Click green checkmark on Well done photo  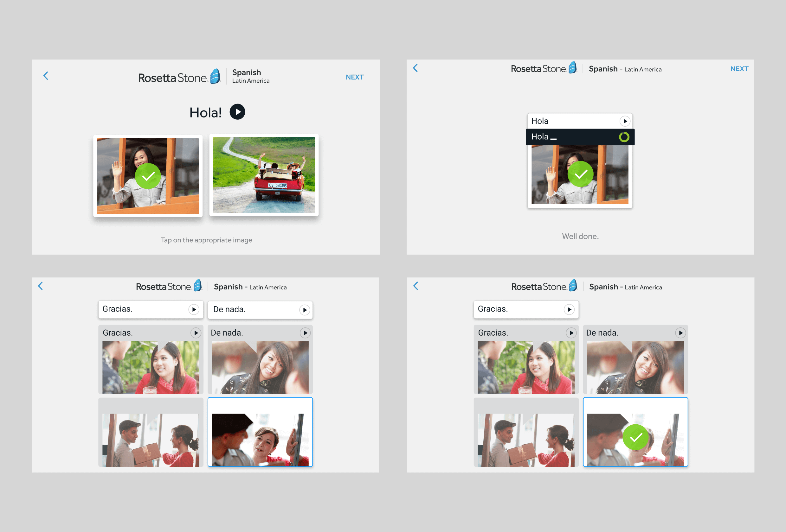[x=580, y=174]
